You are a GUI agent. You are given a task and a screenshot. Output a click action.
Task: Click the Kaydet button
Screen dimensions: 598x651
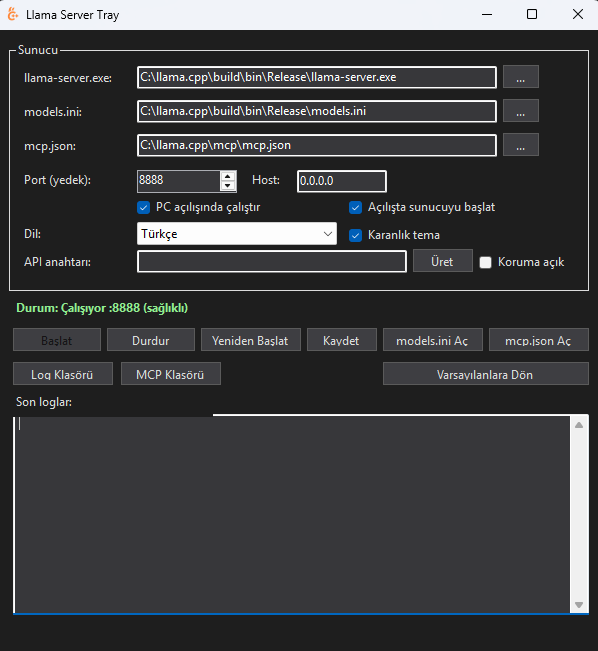pyautogui.click(x=342, y=340)
